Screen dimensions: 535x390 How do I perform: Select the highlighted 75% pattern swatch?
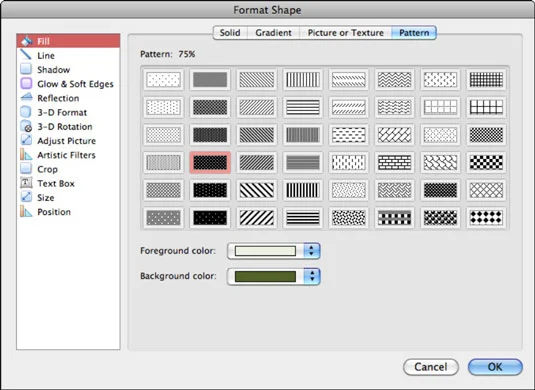[210, 162]
